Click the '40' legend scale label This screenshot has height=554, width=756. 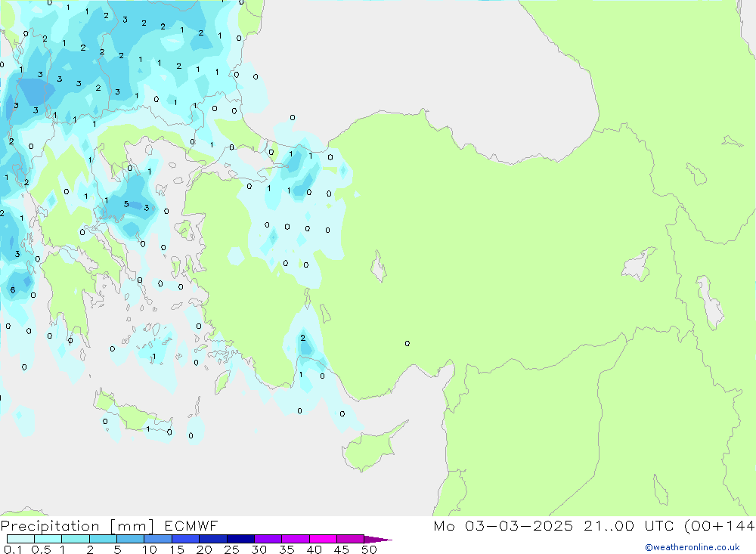[x=314, y=549]
